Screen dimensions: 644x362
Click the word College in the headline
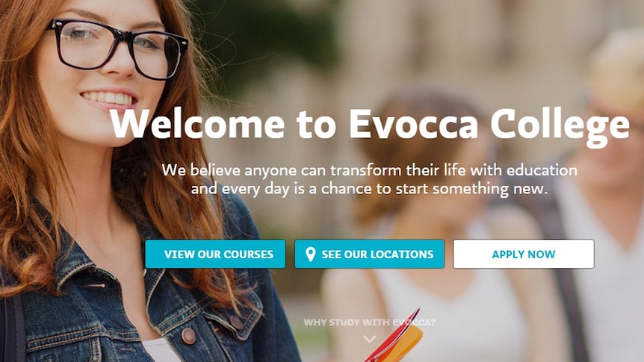coord(560,126)
